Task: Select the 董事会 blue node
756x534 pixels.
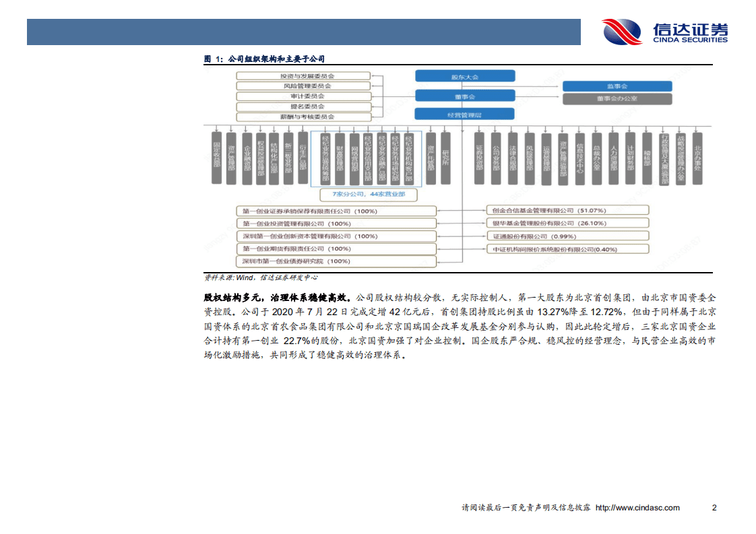Action: (466, 96)
